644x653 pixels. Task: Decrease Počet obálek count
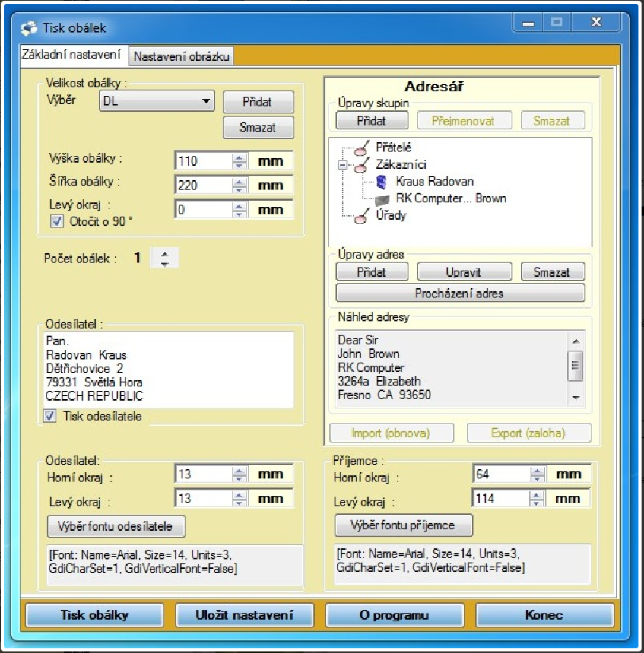tap(165, 263)
